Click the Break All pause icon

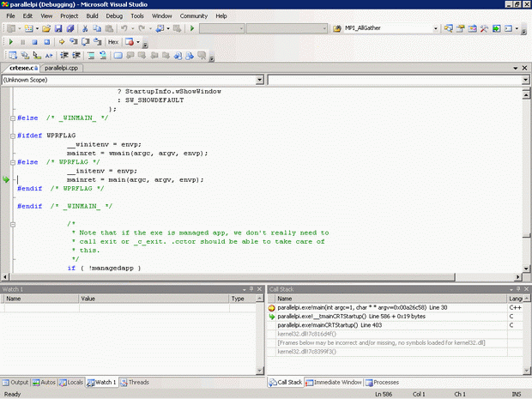tap(22, 41)
